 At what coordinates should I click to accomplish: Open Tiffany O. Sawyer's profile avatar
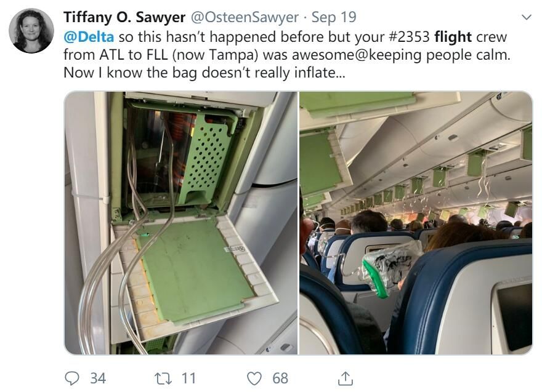(x=31, y=31)
